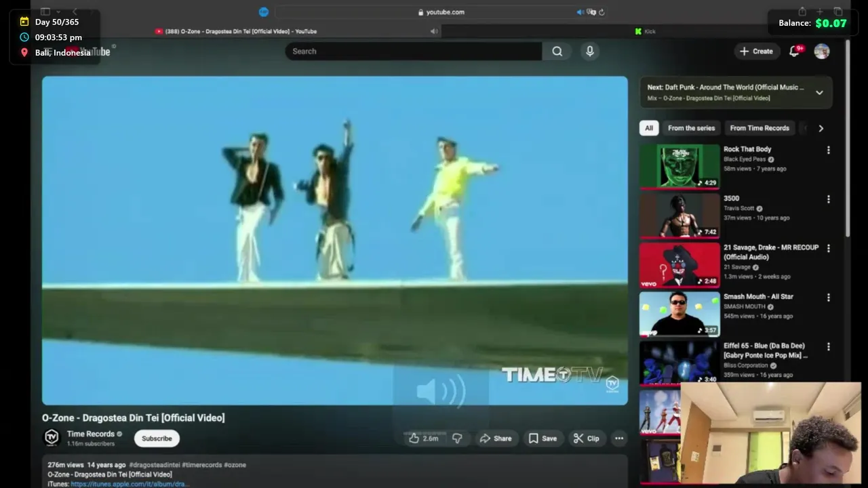Click the video player to pause
This screenshot has width=868, height=488.
[335, 241]
